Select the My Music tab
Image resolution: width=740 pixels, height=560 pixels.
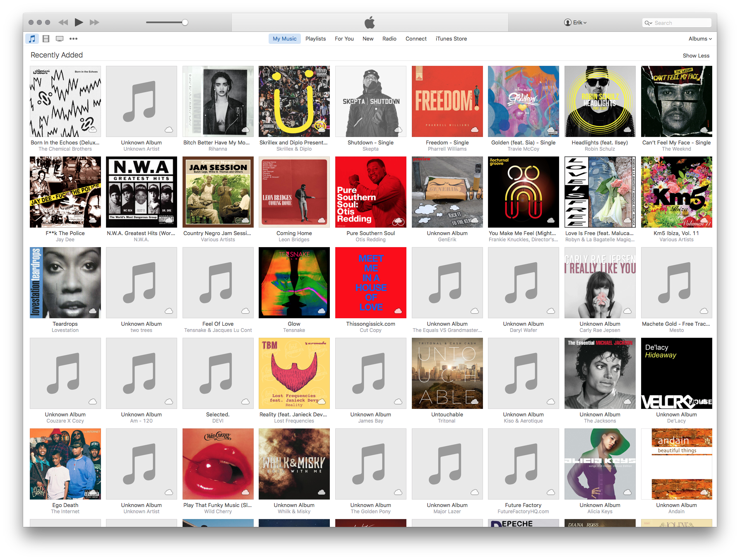[285, 38]
